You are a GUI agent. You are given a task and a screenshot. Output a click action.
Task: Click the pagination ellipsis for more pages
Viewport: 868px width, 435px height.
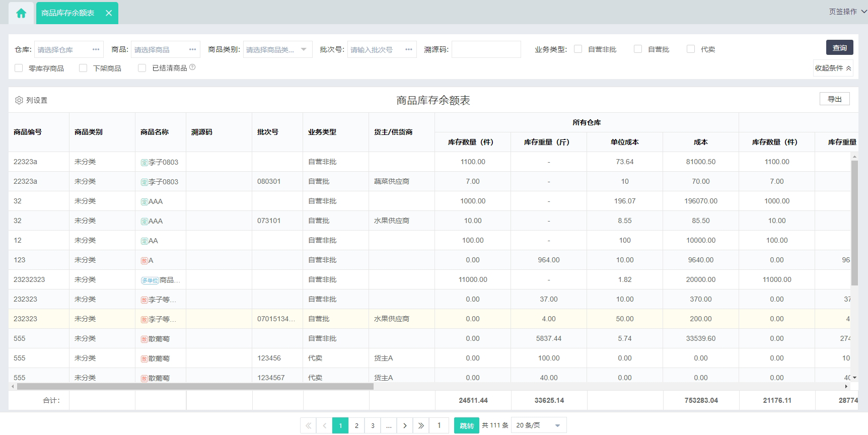(389, 425)
